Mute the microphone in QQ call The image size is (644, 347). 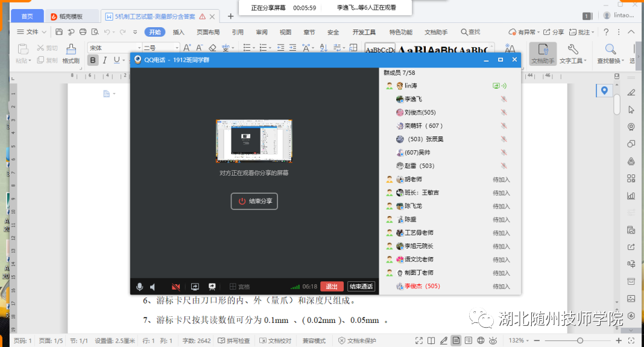140,287
